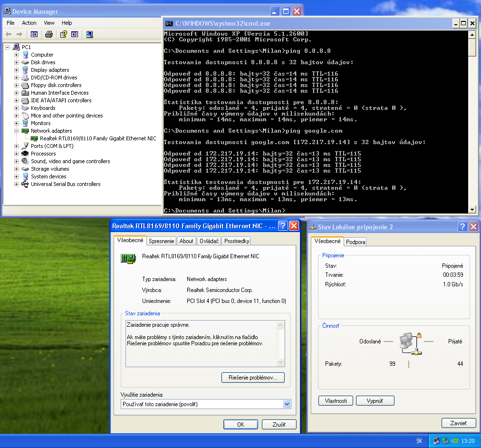The image size is (481, 448).
Task: Open the File menu in Device Manager
Action: (10, 23)
